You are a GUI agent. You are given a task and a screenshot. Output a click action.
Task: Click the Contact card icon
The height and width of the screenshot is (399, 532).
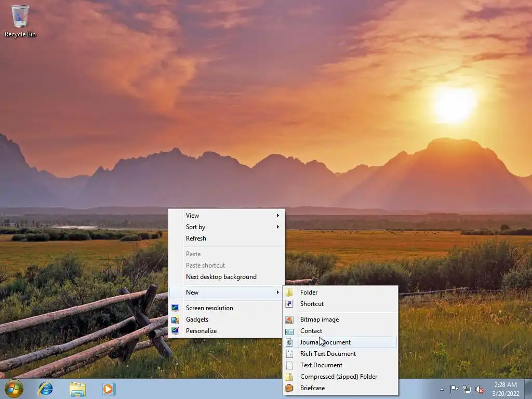tap(289, 331)
